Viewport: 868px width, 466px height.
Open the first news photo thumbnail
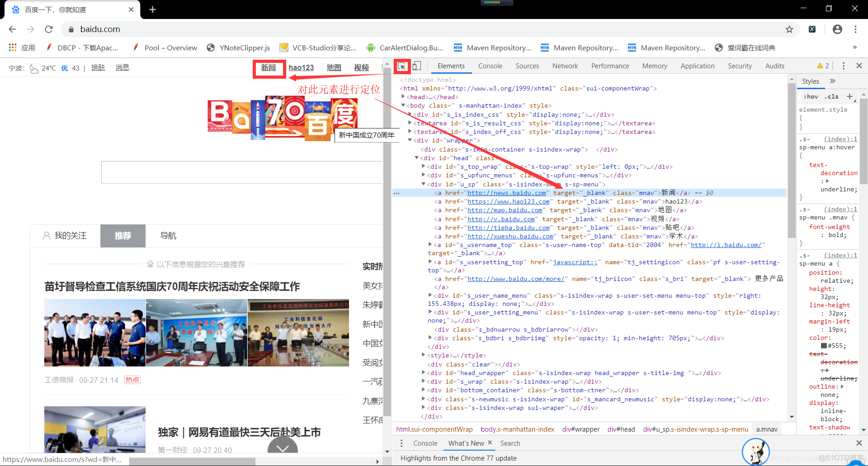95,333
